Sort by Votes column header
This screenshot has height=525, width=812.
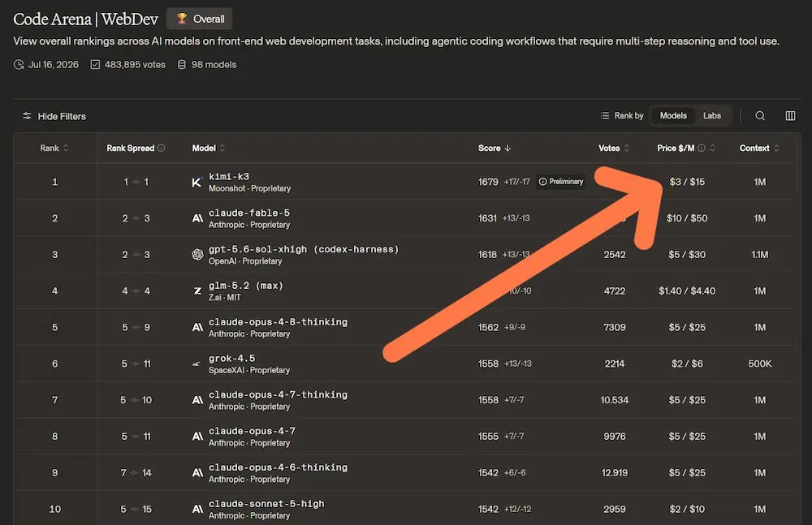click(614, 148)
